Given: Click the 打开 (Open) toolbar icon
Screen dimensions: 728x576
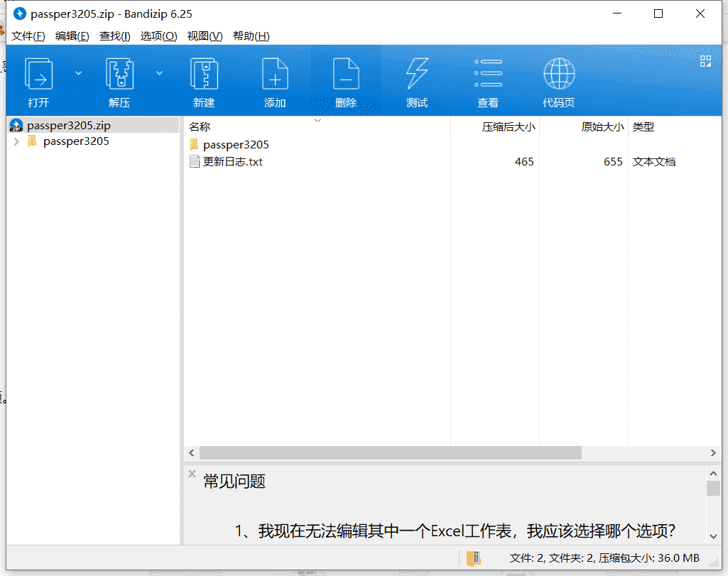Looking at the screenshot, I should coord(38,74).
